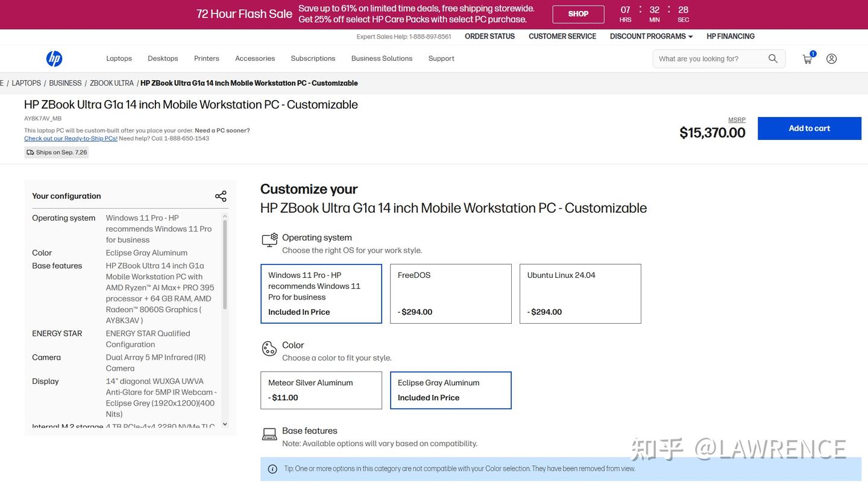
Task: Click the ENERGY STAR configuration row label
Action: [x=57, y=333]
